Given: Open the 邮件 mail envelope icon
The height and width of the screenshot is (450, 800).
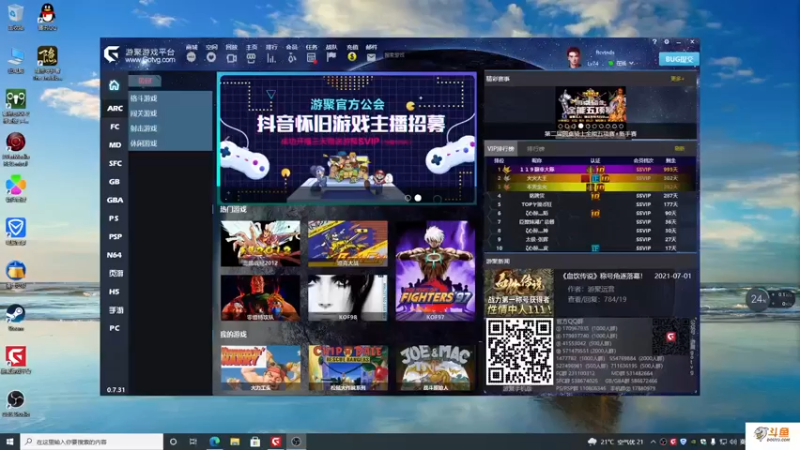Looking at the screenshot, I should 371,58.
